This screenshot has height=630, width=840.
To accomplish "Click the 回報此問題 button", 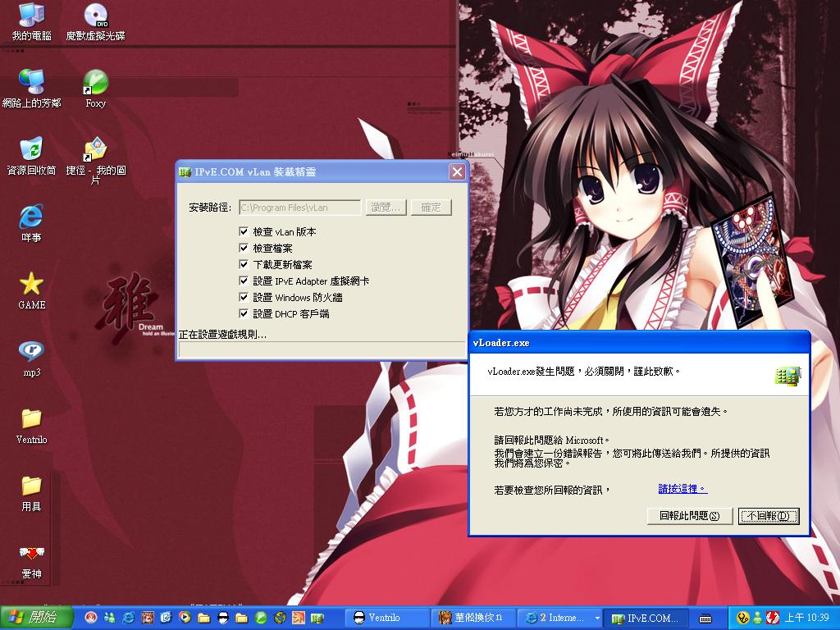I will (x=689, y=516).
